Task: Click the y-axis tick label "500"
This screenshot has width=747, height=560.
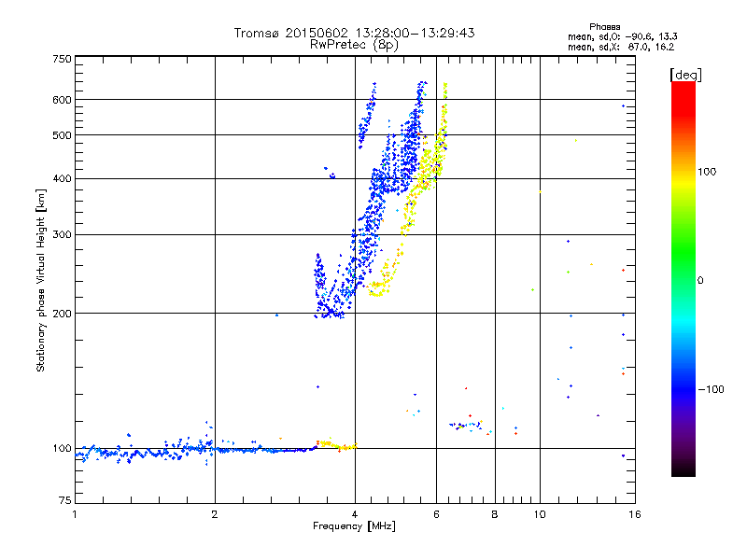Action: coord(62,135)
